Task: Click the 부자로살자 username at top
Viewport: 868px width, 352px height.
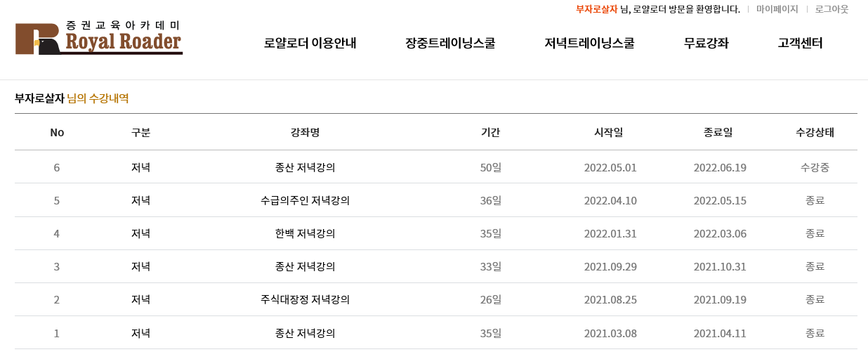Action: pos(596,9)
